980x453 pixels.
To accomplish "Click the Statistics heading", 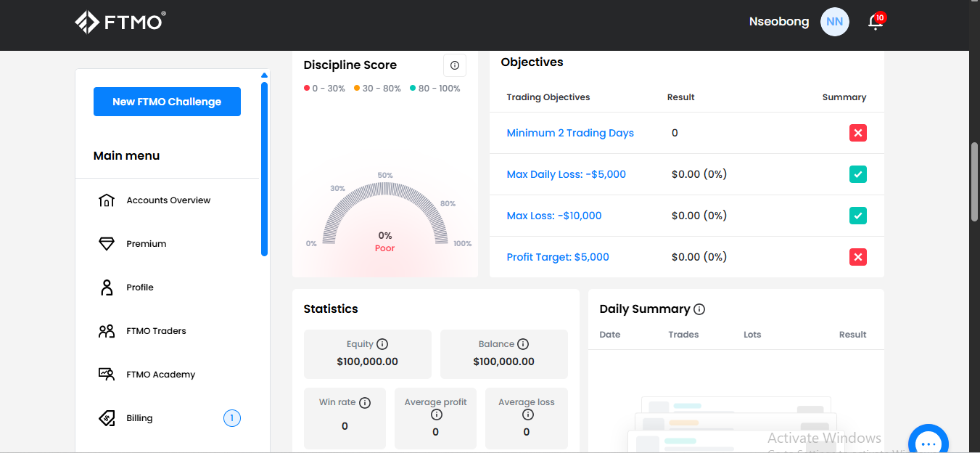I will tap(331, 309).
